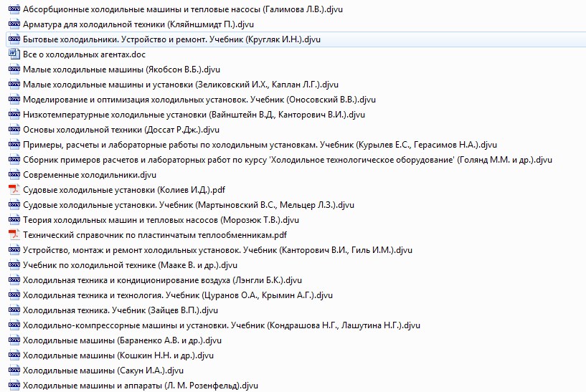Click the djvu icon beside Холодильные машины (Бараненко А.В.)
Image resolution: width=586 pixels, height=392 pixels.
(x=14, y=340)
